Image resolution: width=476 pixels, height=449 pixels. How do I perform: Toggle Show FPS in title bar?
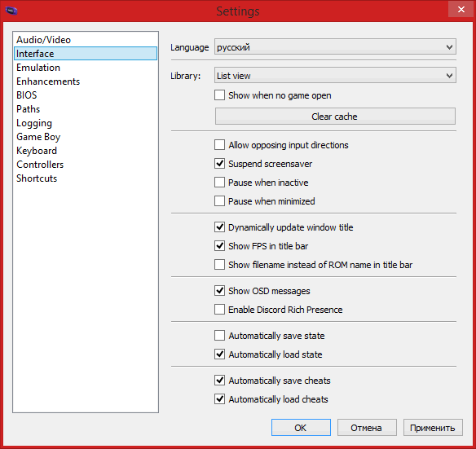pyautogui.click(x=219, y=246)
